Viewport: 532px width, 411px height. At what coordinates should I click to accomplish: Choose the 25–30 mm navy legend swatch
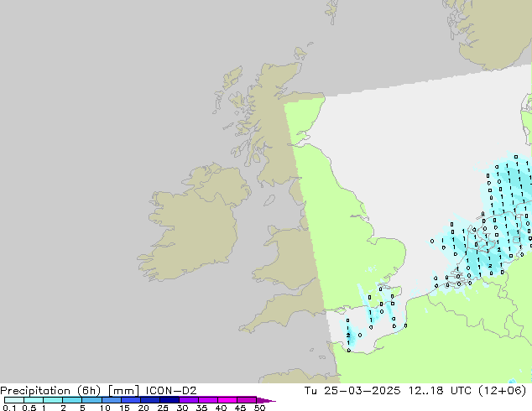[x=170, y=400]
